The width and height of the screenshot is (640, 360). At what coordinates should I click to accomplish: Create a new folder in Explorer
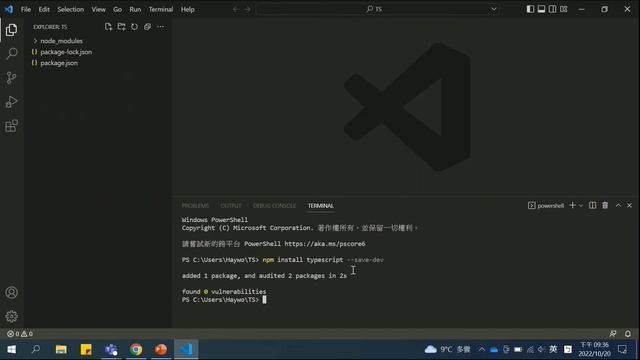click(121, 27)
